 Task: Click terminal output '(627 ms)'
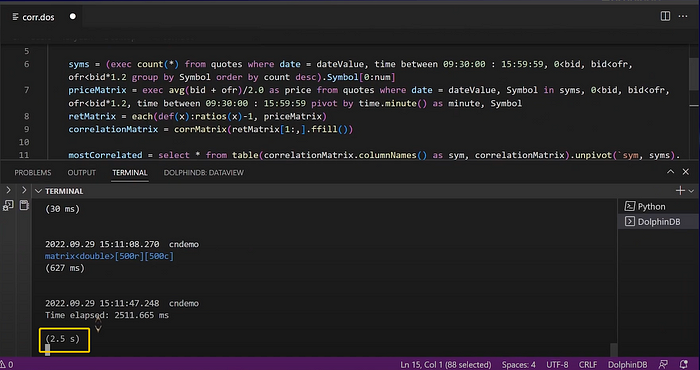(65, 268)
